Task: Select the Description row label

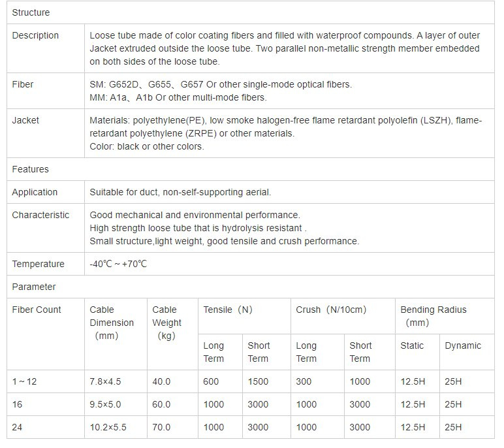Action: [35, 35]
